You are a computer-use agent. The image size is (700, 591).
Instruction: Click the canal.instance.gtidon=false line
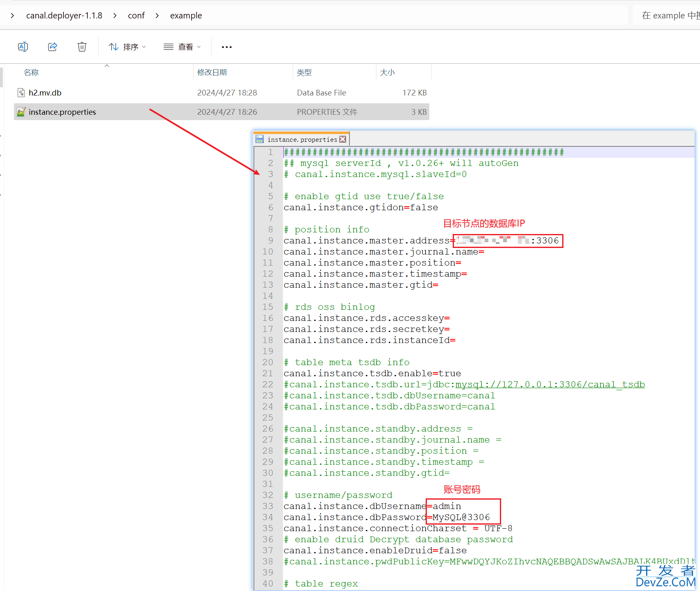[x=360, y=207]
